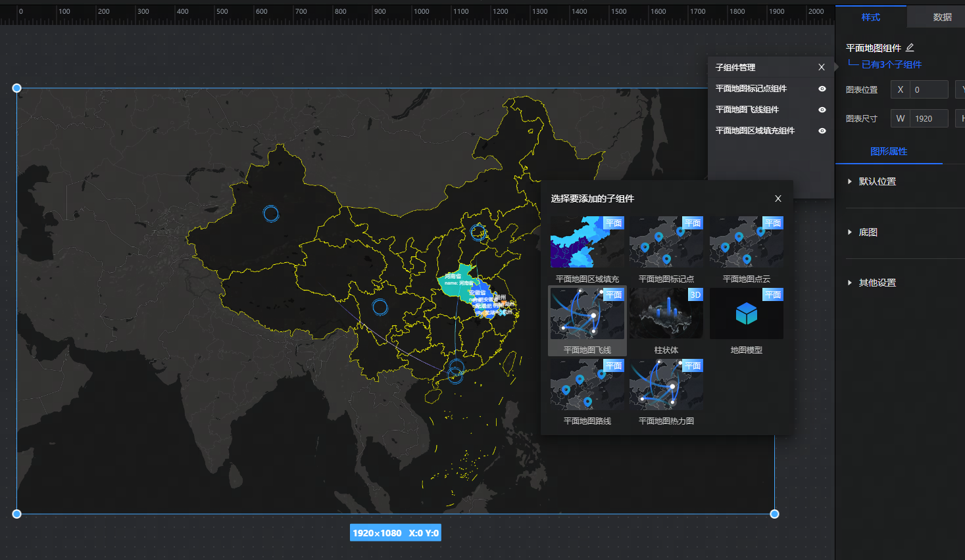Hide the 平面地图标记点组件 layer
Viewport: 965px width, 560px height.
coord(822,89)
